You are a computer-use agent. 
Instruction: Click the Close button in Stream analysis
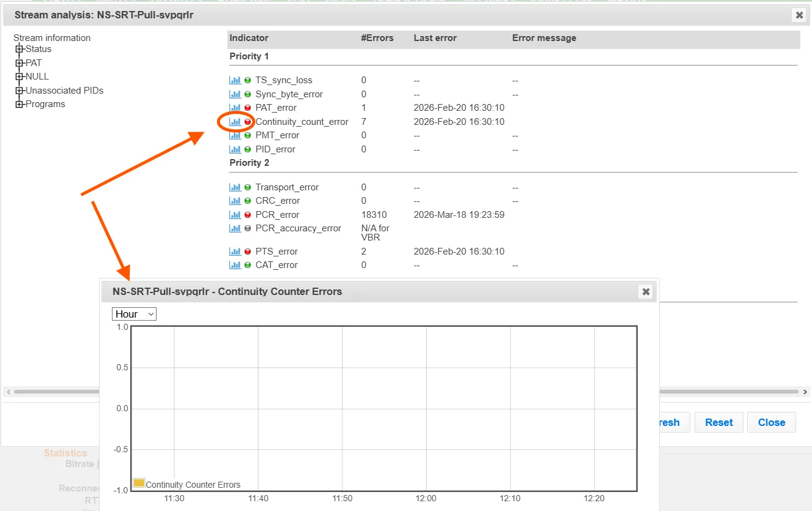(x=772, y=422)
